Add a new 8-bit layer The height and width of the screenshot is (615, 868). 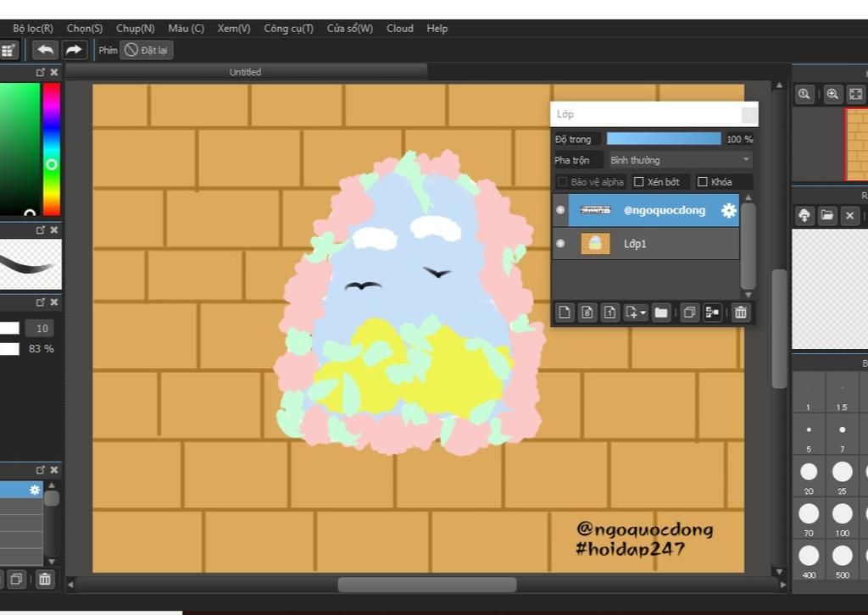click(x=587, y=313)
